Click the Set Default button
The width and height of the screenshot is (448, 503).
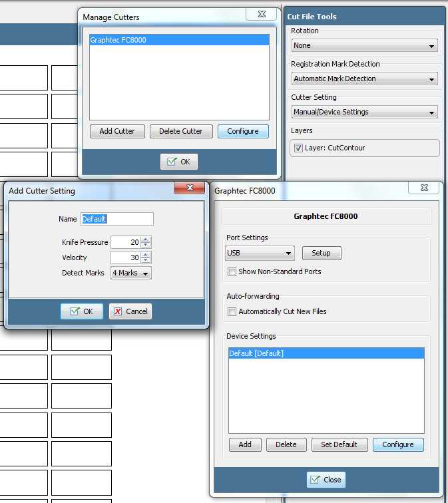(x=339, y=444)
